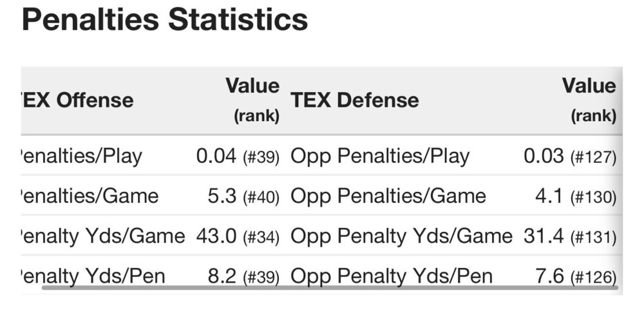The height and width of the screenshot is (311, 644).
Task: Open the Opp Penalty Yds/Pen stat link
Action: pos(392,276)
